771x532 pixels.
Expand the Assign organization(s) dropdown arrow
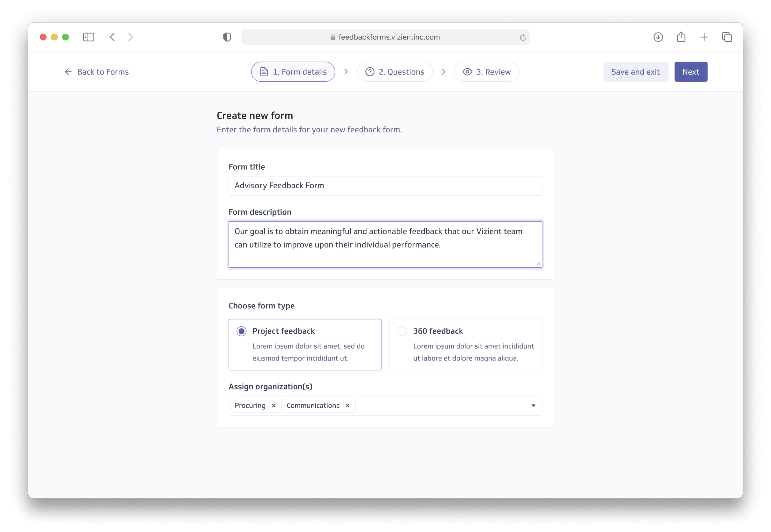click(533, 405)
